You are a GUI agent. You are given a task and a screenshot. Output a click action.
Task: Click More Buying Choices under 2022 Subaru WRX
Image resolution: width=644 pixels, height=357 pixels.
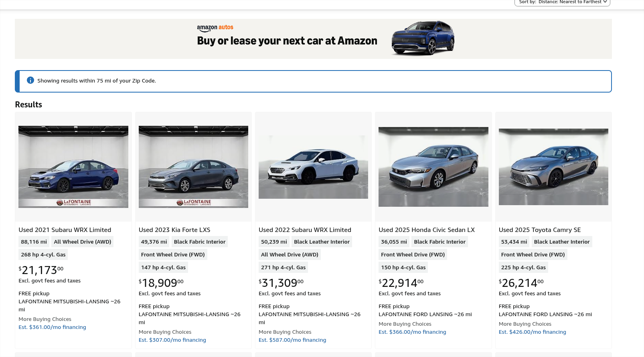tap(285, 332)
